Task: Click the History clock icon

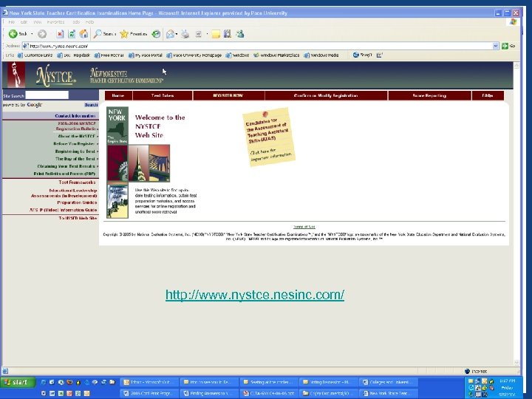Action: (156, 34)
